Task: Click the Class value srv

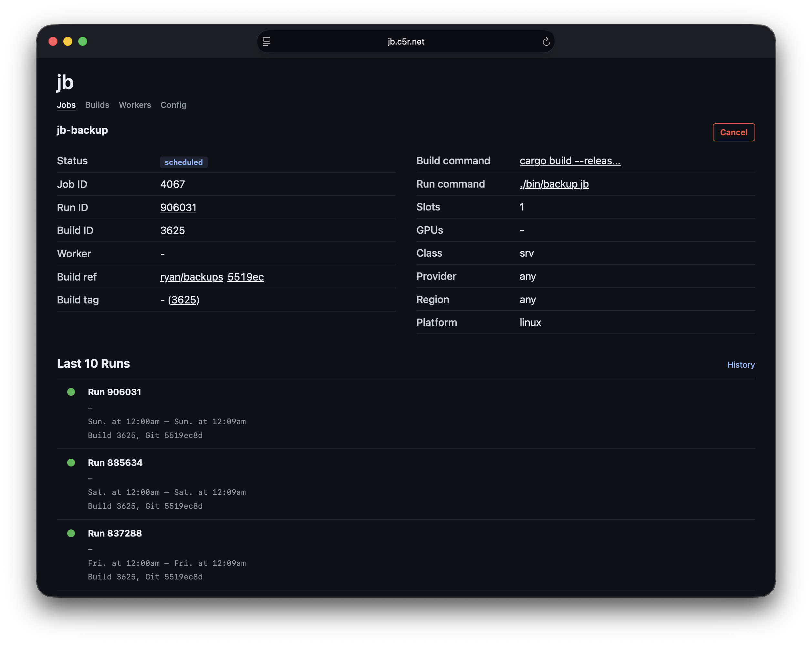Action: click(x=527, y=253)
